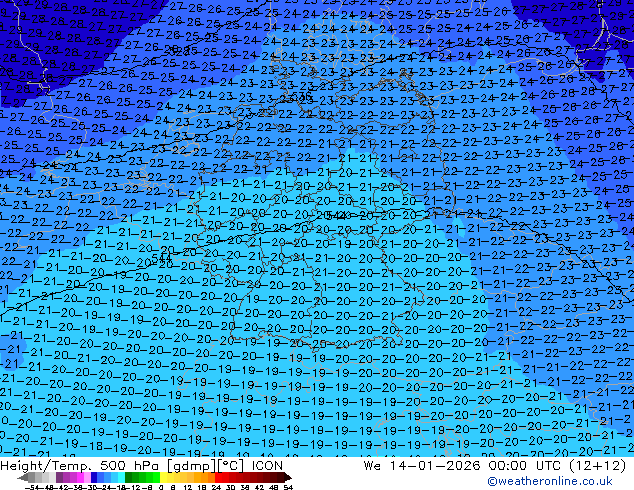Image resolution: width=634 pixels, height=490 pixels.
Task: Click the gray left arrow end of the color scale
Action: (x=23, y=477)
